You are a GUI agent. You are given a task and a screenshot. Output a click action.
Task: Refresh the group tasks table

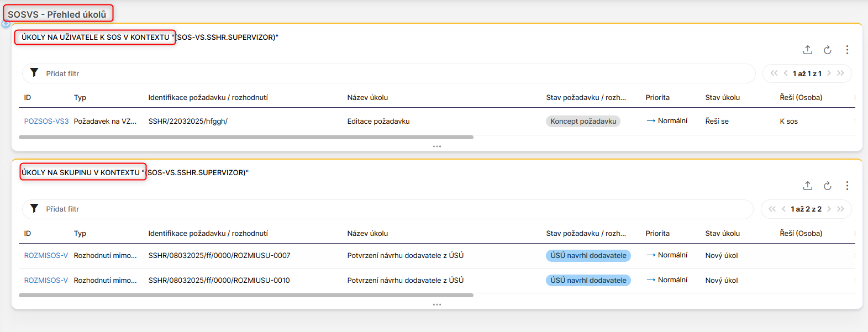[827, 186]
